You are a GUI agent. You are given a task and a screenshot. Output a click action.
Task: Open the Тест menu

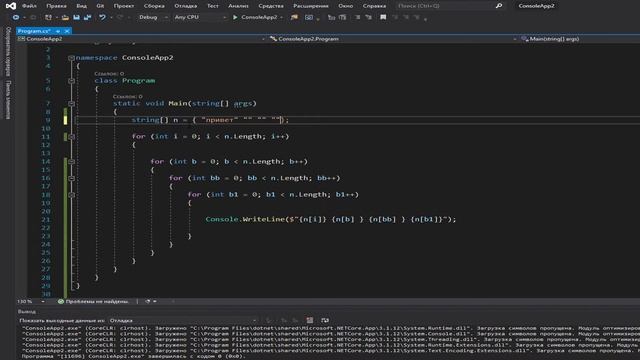[213, 6]
